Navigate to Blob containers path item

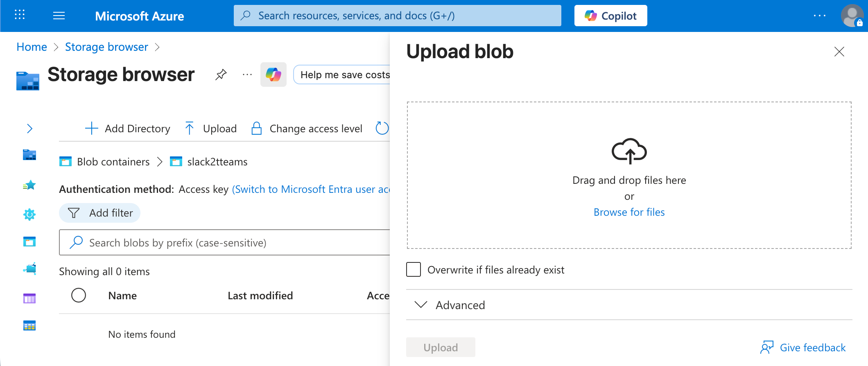[104, 162]
